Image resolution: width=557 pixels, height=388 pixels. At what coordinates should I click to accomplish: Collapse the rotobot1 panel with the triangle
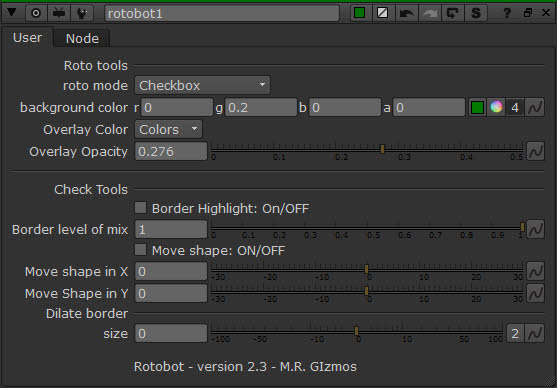click(x=12, y=13)
